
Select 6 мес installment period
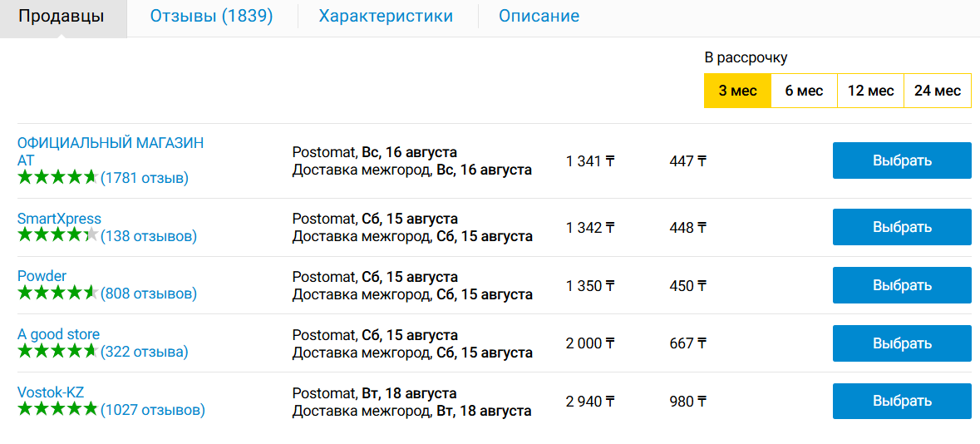click(x=804, y=91)
